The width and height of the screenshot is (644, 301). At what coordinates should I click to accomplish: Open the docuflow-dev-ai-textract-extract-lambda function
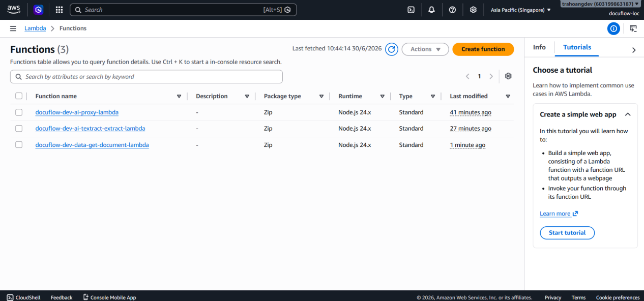coord(90,129)
